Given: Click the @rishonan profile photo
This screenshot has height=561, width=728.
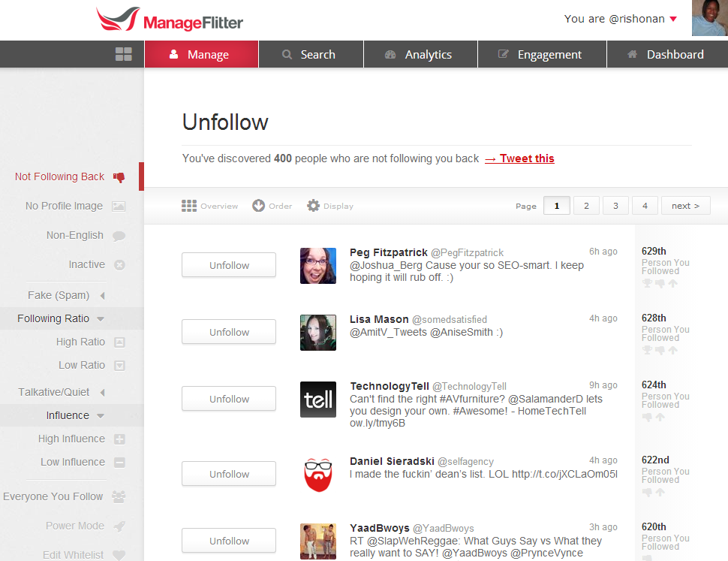Looking at the screenshot, I should pyautogui.click(x=710, y=18).
